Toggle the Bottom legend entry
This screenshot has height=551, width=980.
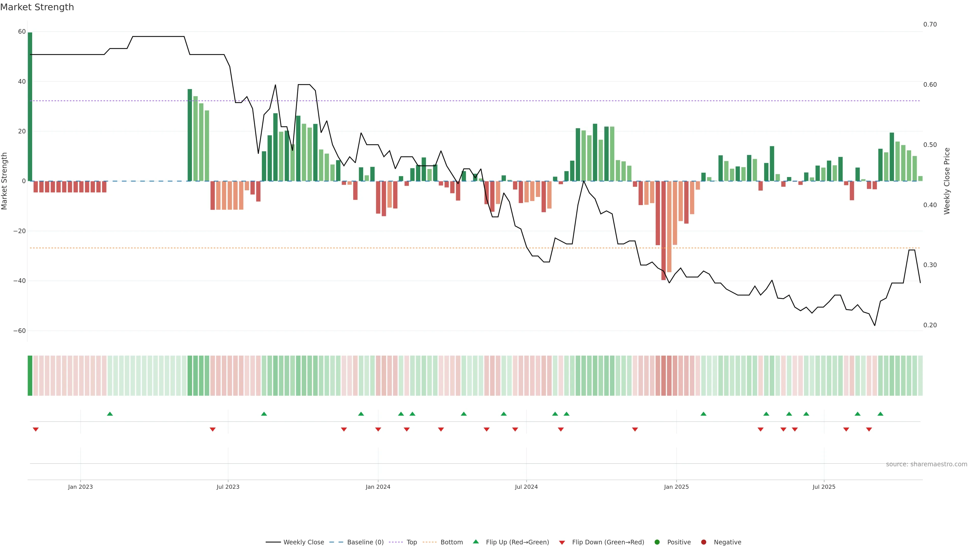point(451,542)
